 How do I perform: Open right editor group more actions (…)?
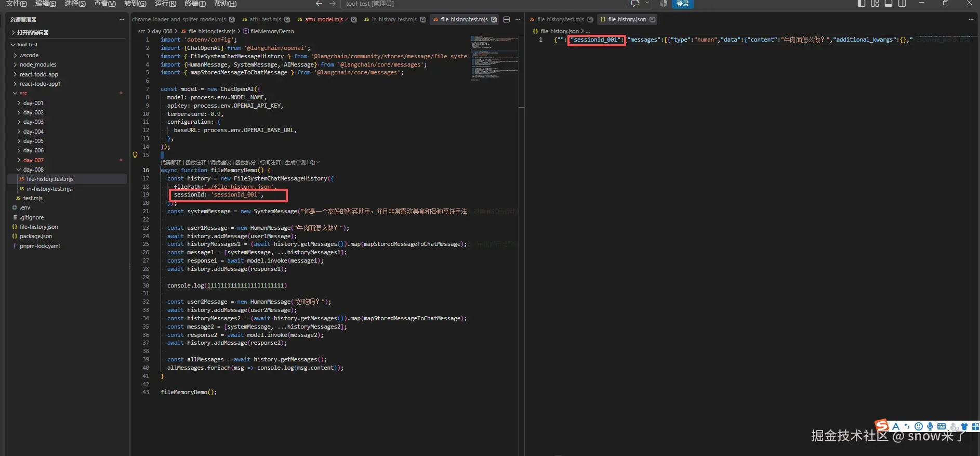pyautogui.click(x=971, y=19)
